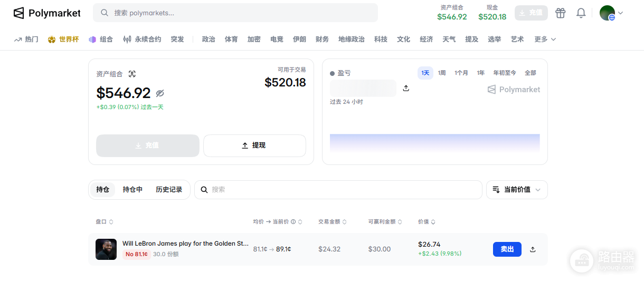Switch to the 持仓 tab
The width and height of the screenshot is (644, 282).
click(103, 189)
